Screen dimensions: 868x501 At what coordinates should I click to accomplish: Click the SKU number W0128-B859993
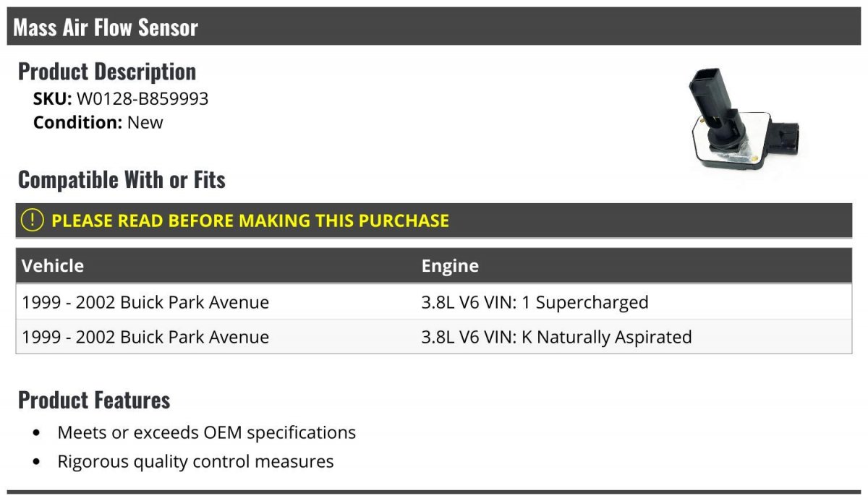click(x=142, y=99)
